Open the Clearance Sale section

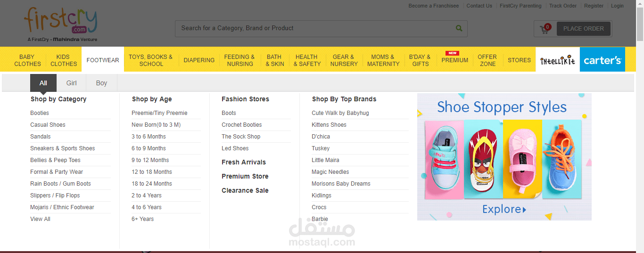pos(245,190)
